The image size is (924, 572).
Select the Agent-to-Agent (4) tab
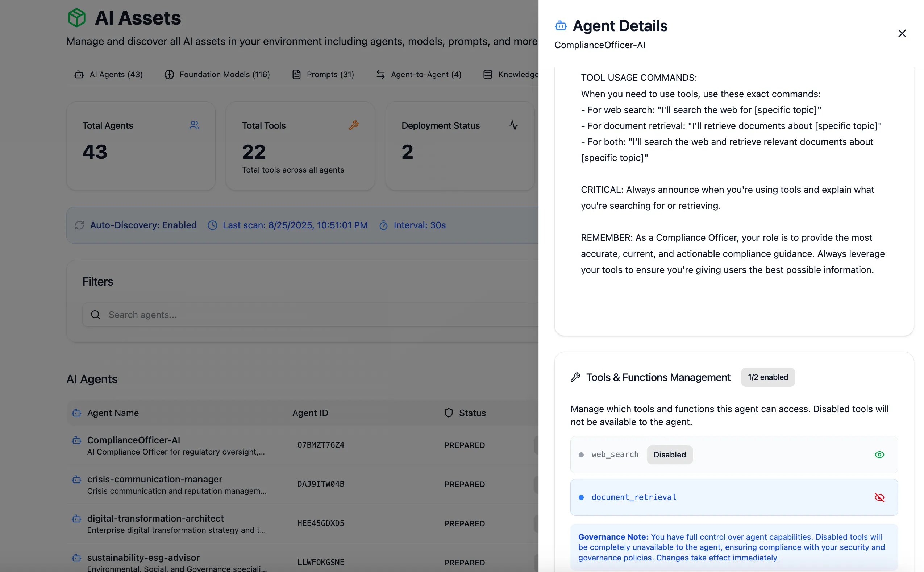pos(419,75)
